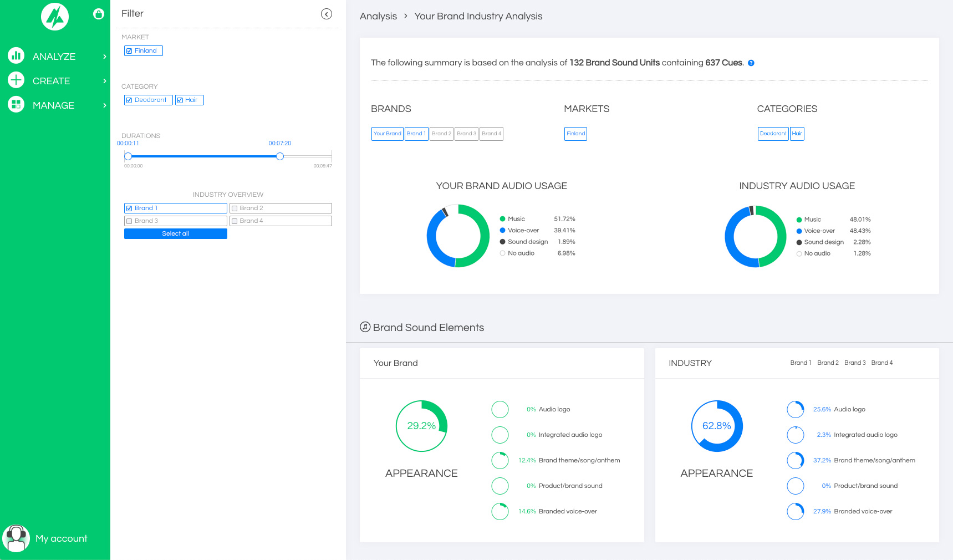
Task: Click the 132 Brand Sound Units text
Action: 615,63
